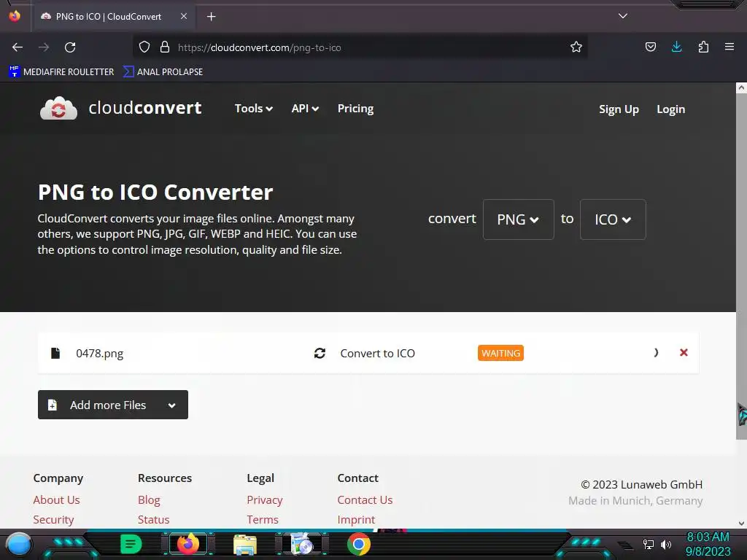
Task: Open the green notes app in taskbar
Action: pos(131,544)
